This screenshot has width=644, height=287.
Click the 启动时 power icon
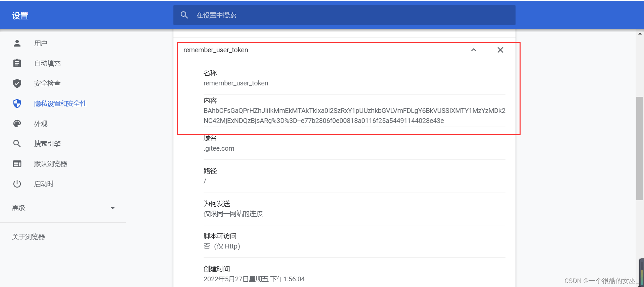[x=17, y=184]
